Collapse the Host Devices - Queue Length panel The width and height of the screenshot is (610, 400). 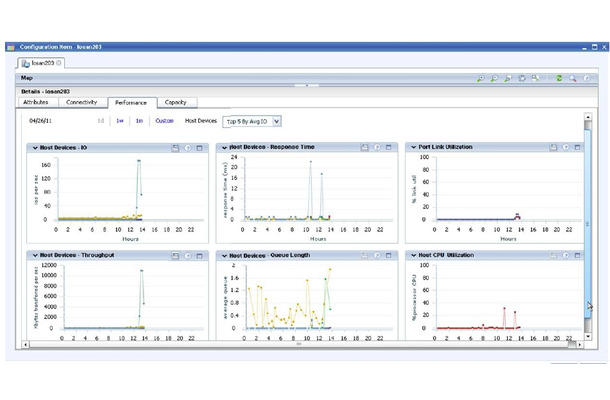click(x=224, y=256)
